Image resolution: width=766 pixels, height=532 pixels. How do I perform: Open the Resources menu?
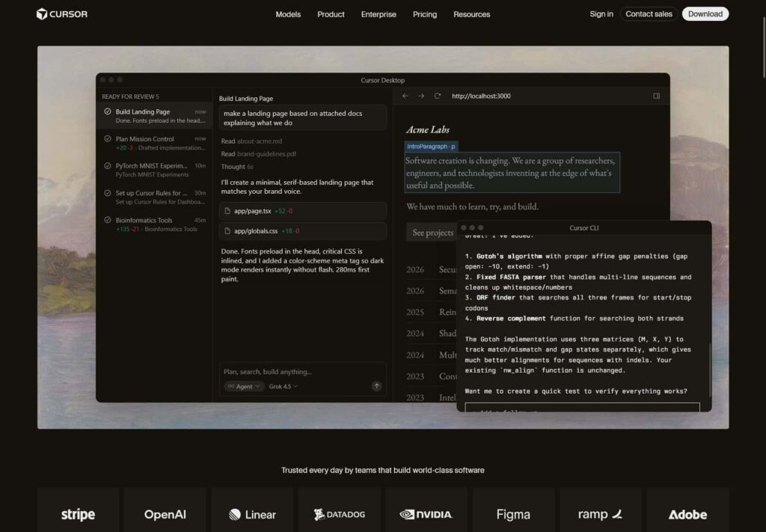(471, 14)
